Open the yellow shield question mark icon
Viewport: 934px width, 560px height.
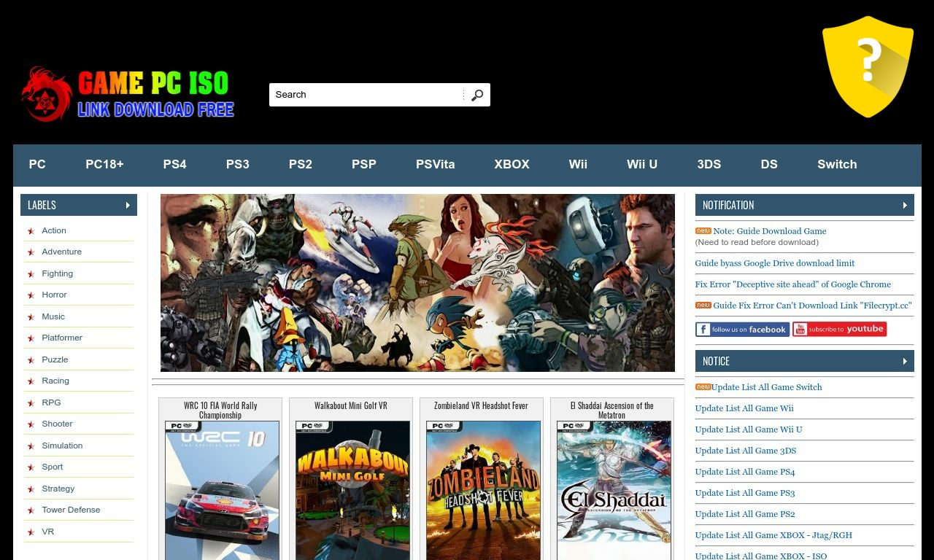click(868, 66)
